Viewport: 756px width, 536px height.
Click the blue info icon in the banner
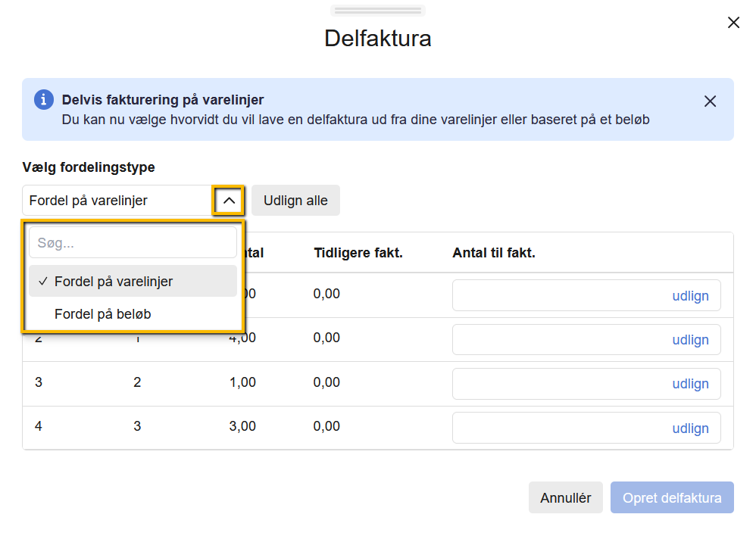point(44,100)
